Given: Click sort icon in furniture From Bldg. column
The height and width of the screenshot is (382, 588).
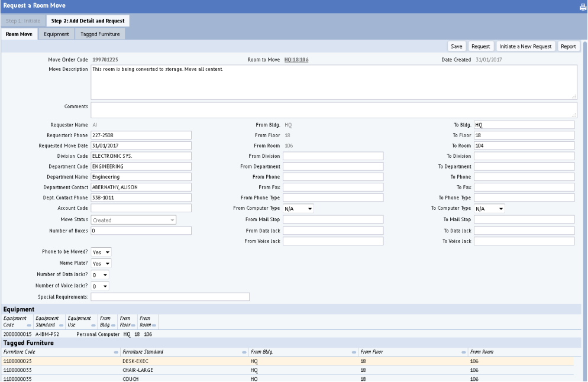Looking at the screenshot, I should (x=354, y=352).
